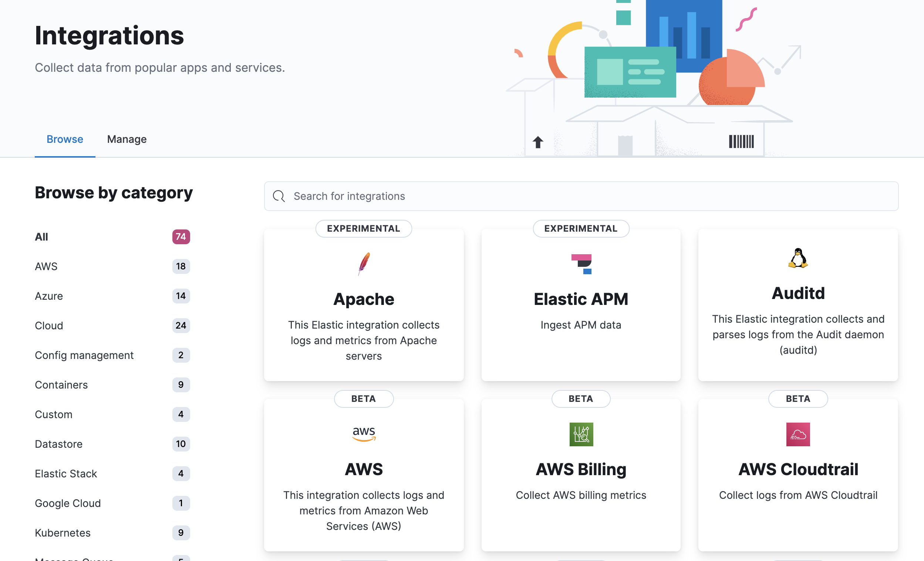Open the Apache integration card title
This screenshot has width=924, height=561.
(363, 299)
